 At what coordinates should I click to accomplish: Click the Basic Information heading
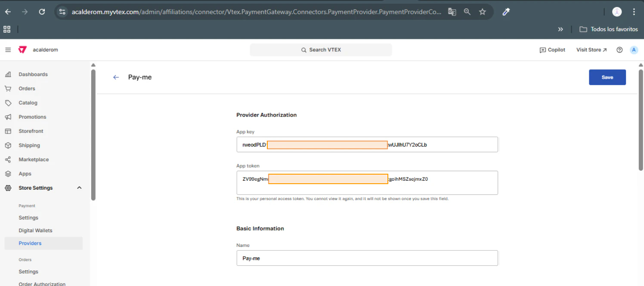pos(260,228)
